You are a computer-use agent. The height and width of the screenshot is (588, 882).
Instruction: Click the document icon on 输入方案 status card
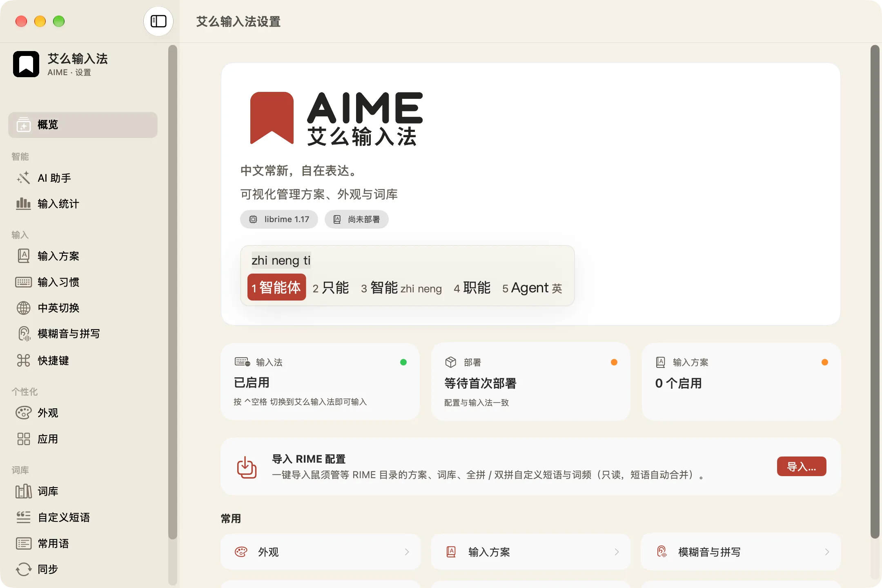point(661,362)
